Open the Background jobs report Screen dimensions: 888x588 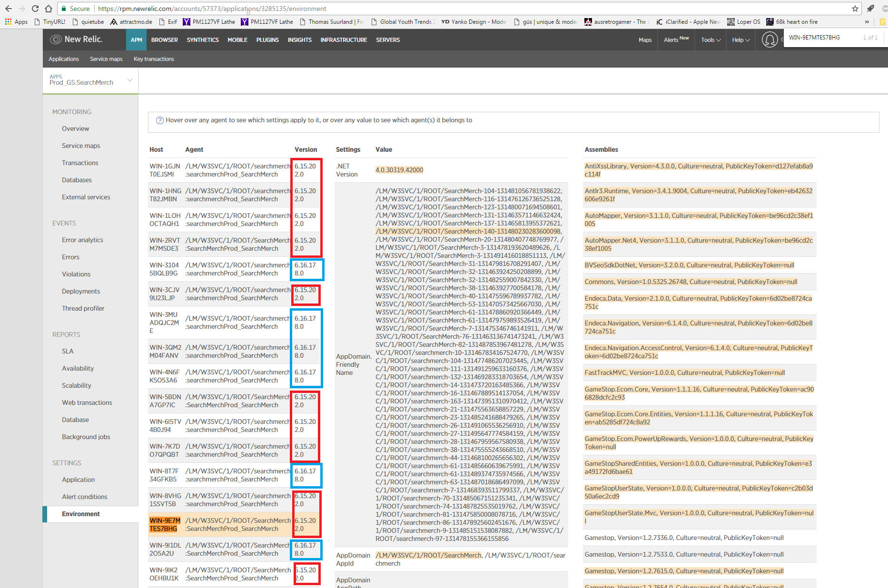(x=86, y=437)
